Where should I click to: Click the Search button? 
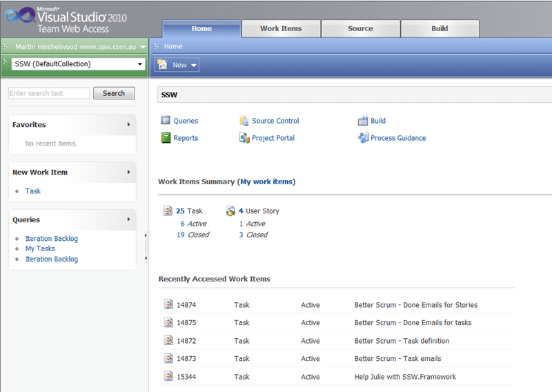click(114, 93)
